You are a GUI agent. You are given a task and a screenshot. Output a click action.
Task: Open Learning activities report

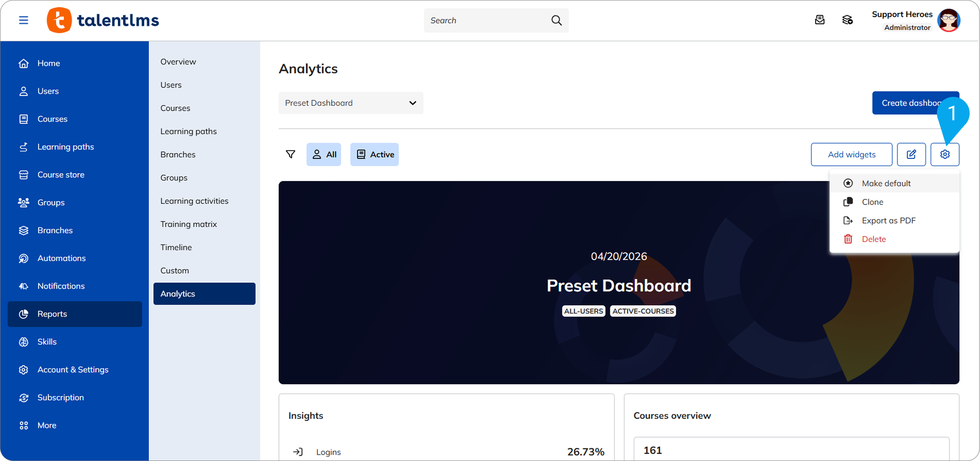click(204, 201)
